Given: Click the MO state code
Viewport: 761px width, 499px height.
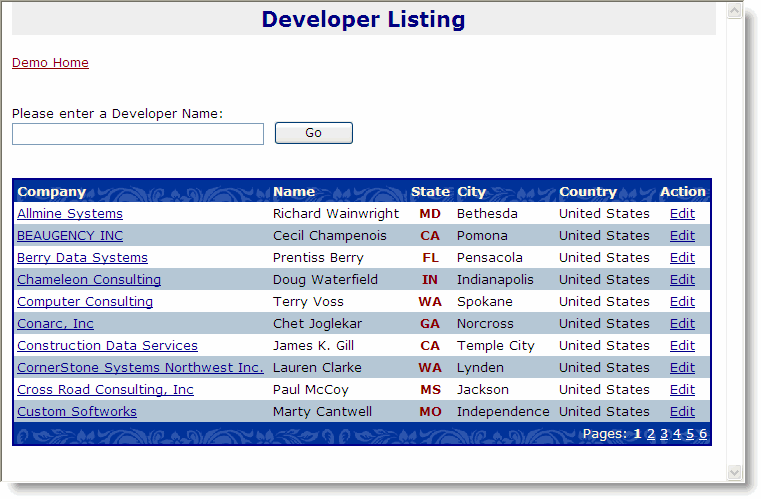Looking at the screenshot, I should 430,412.
